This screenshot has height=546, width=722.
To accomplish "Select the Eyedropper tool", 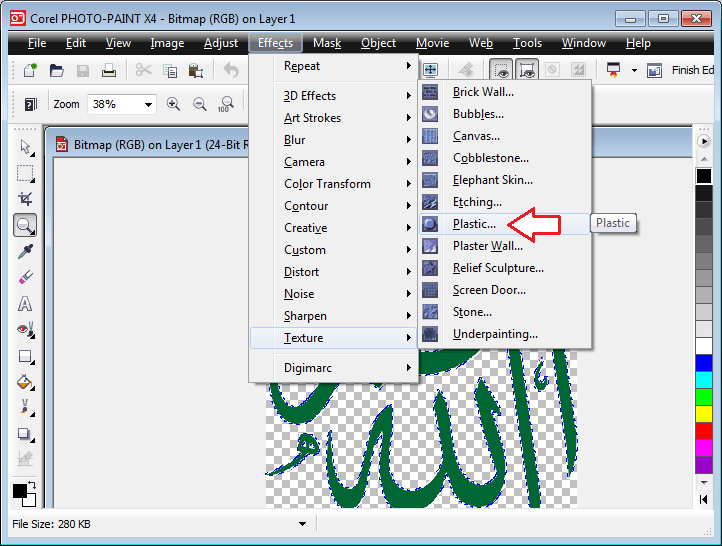I will pyautogui.click(x=25, y=251).
